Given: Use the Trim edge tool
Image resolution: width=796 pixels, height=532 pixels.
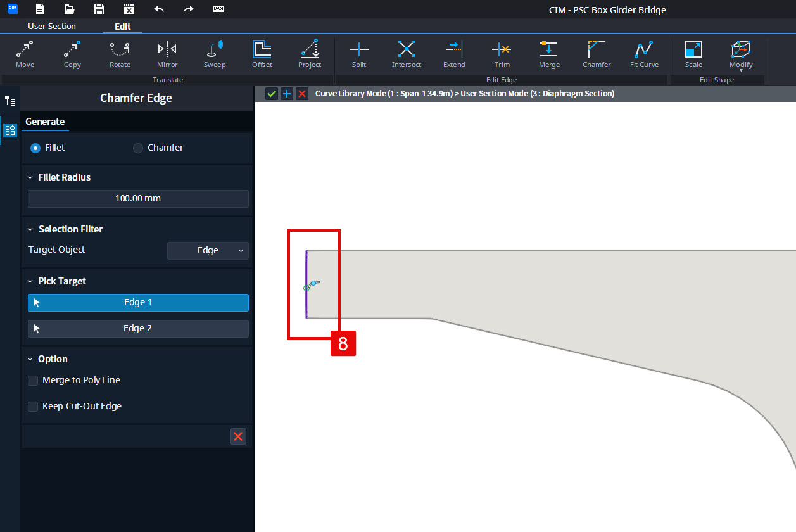Looking at the screenshot, I should 501,54.
